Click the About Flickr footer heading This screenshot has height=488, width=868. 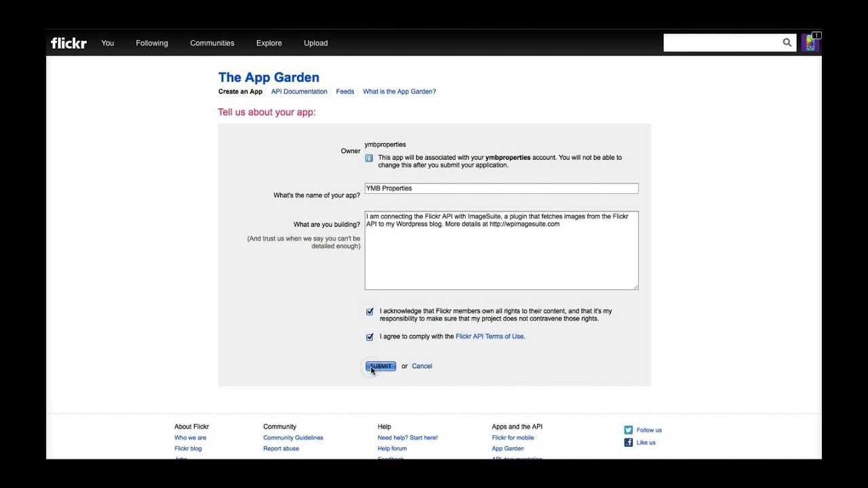(x=192, y=426)
